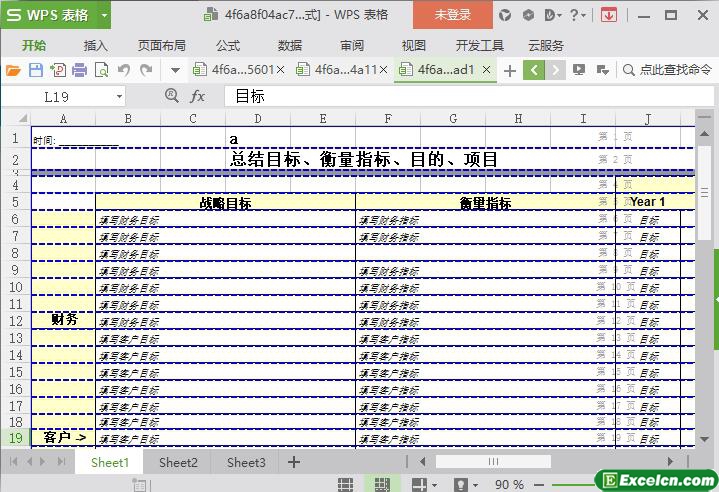Open the WPS 表格 application menu dropdown arrow
Viewport: 719px width, 492px height.
[x=104, y=16]
